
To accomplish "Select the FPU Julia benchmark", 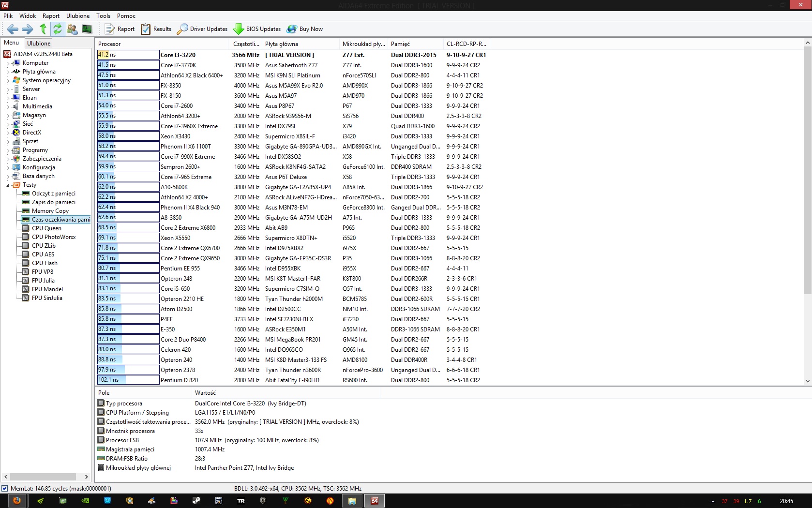I will coord(43,281).
